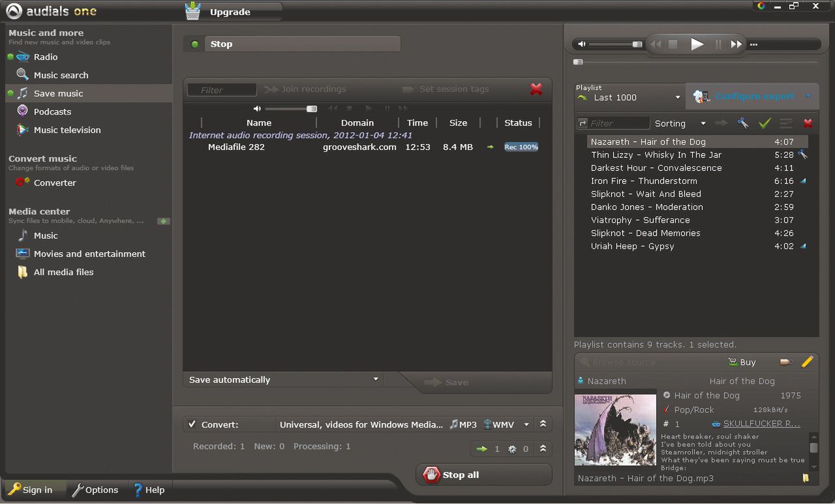
Task: Delete recordings with red X icon
Action: tap(536, 89)
